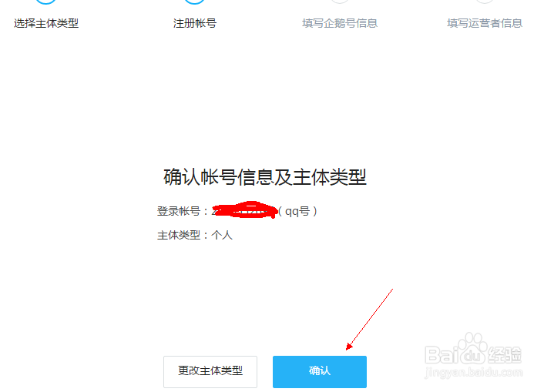Click the 确认帐号信息及主体类型 heading
This screenshot has width=554, height=392.
[x=264, y=177]
